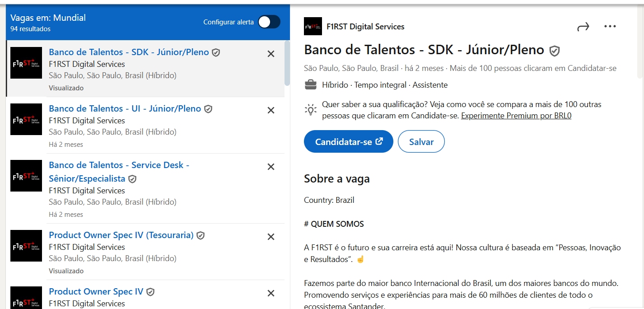Viewport: 644px width, 309px height.
Task: Click 'Há 2 meses' under UI job
Action: tap(66, 145)
